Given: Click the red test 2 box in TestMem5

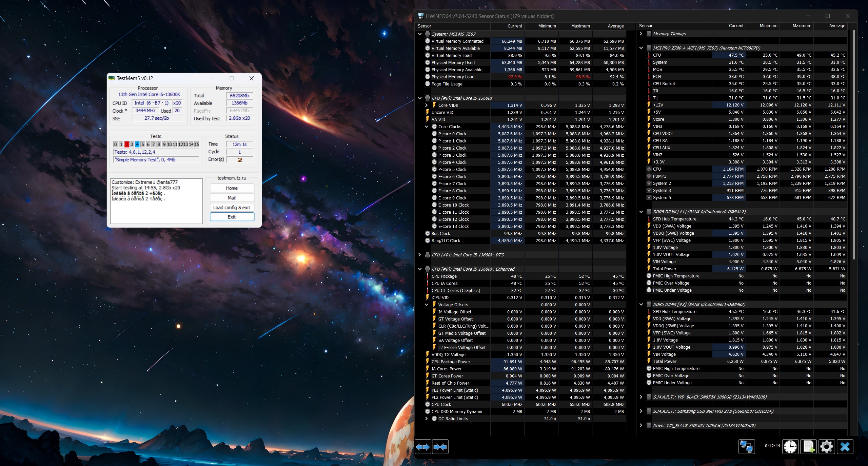Looking at the screenshot, I should pyautogui.click(x=126, y=144).
